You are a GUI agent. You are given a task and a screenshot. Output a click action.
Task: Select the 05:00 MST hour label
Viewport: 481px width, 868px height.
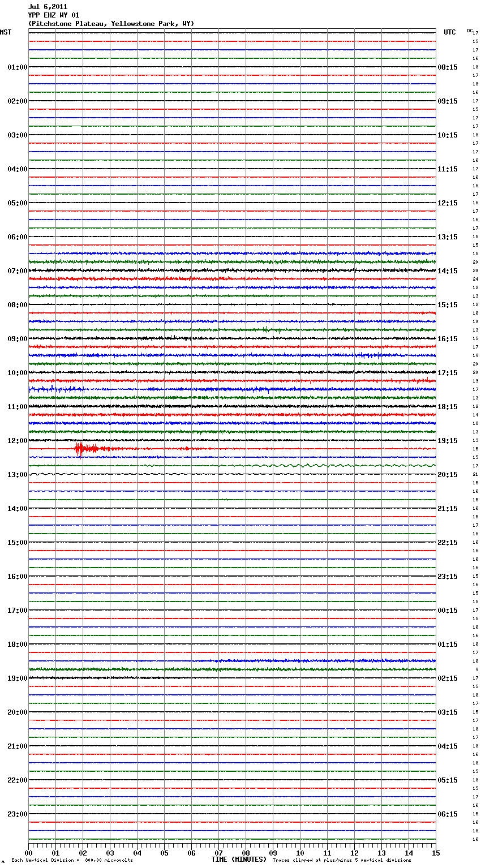pyautogui.click(x=18, y=203)
